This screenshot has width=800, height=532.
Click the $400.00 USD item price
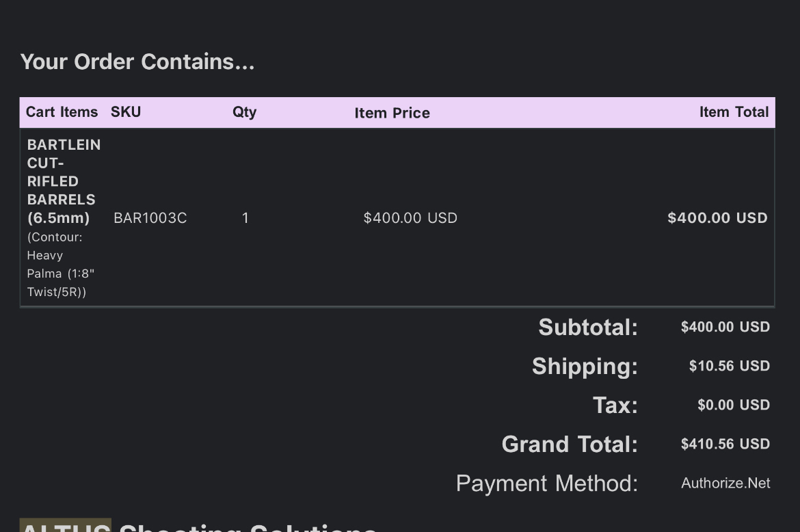(x=410, y=218)
